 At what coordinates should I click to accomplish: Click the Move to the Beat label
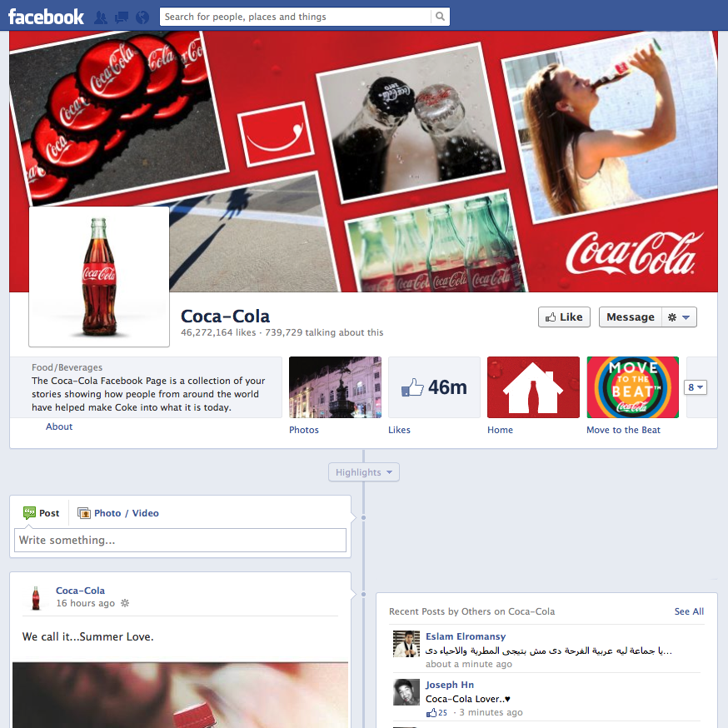(x=623, y=430)
